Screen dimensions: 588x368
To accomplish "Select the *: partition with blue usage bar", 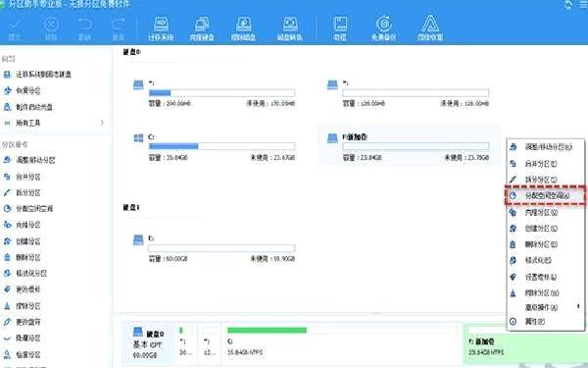I will tap(215, 93).
